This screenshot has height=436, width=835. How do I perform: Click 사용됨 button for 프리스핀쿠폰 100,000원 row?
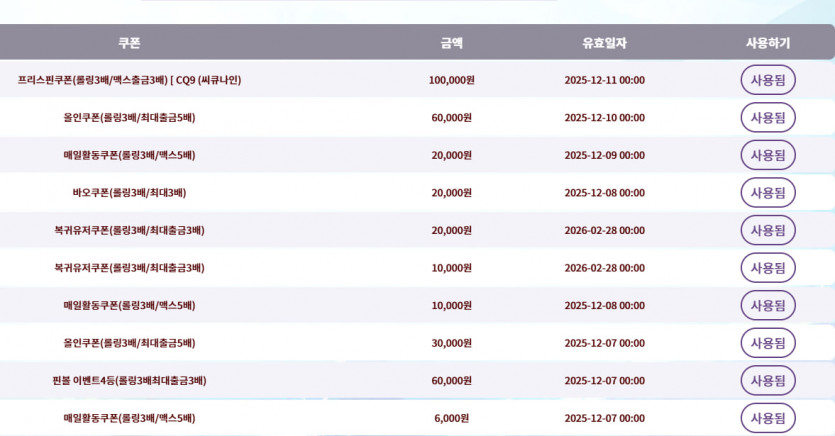(767, 80)
